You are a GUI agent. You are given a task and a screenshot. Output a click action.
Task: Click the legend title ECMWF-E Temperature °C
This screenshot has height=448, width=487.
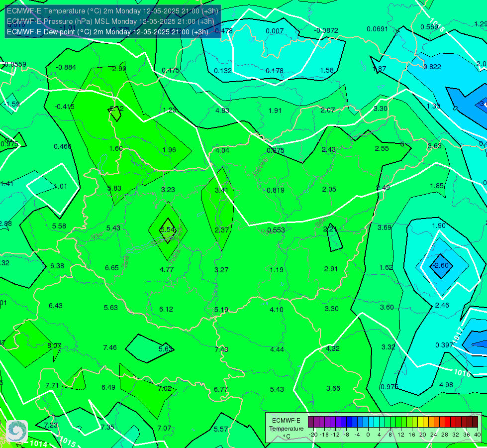(286, 429)
